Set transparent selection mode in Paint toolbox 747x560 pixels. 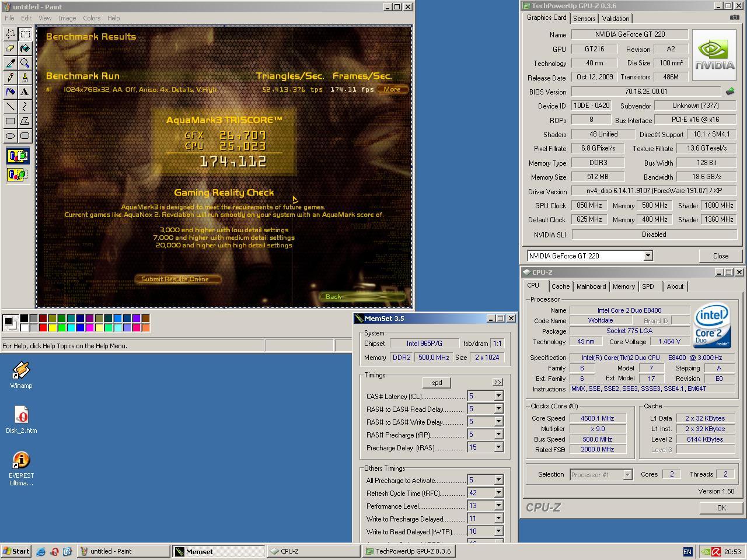[18, 174]
